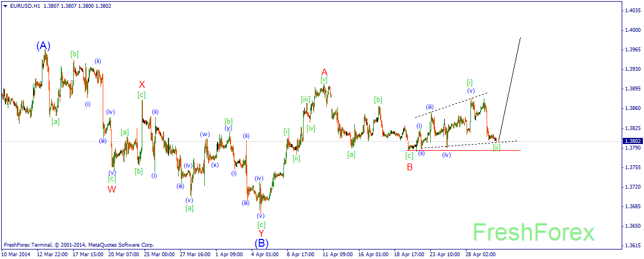Click the 18 Apr 17:00 time label
The image size is (644, 259).
pos(409,255)
